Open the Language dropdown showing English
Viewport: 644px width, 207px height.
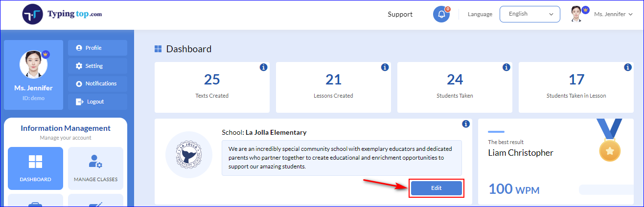(529, 14)
